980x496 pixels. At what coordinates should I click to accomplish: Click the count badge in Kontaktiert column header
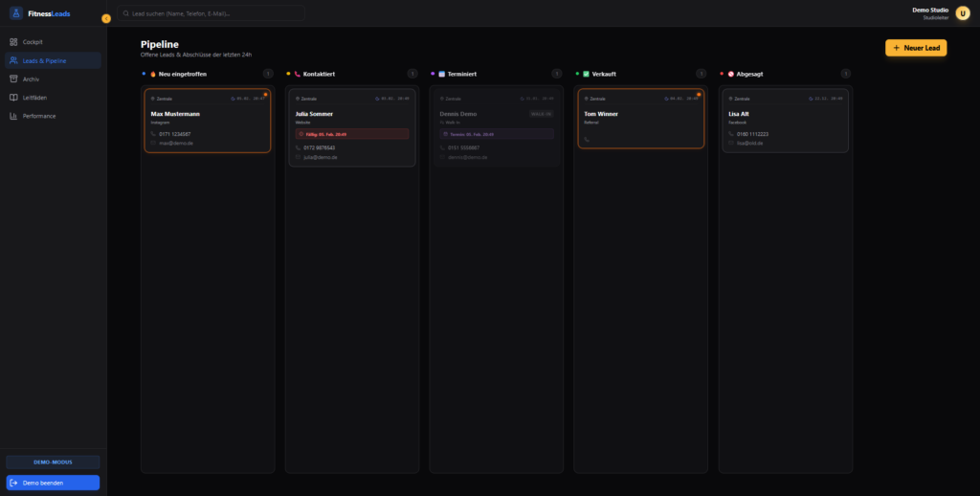[x=412, y=74]
